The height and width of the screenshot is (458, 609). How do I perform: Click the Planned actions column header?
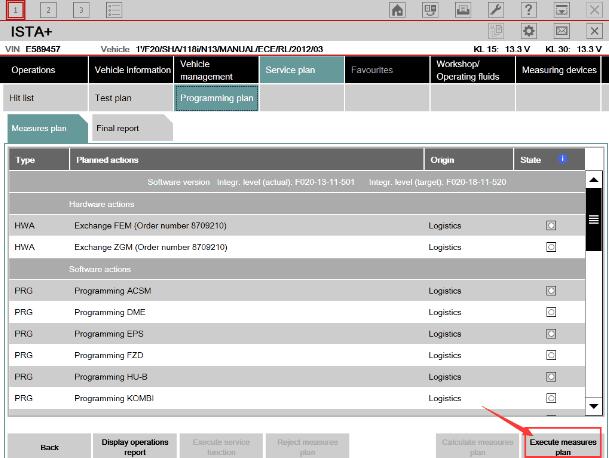tap(247, 159)
